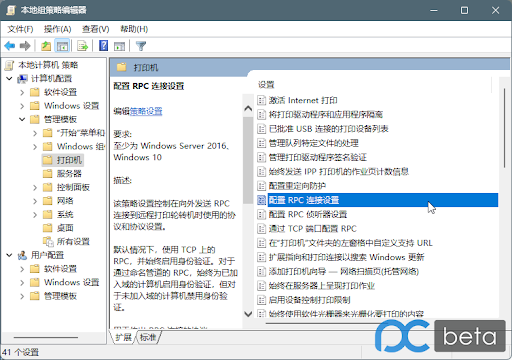Click the Up one level folder icon
512x360 pixels.
(x=46, y=46)
